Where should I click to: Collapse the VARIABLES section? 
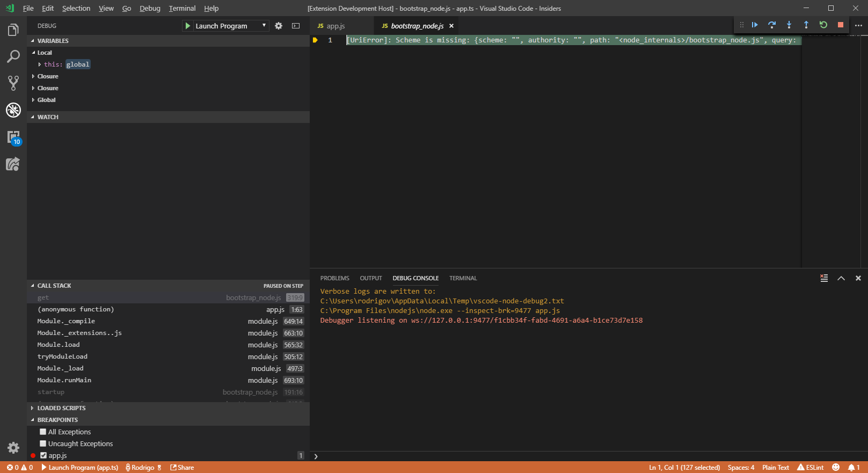[x=168, y=41]
